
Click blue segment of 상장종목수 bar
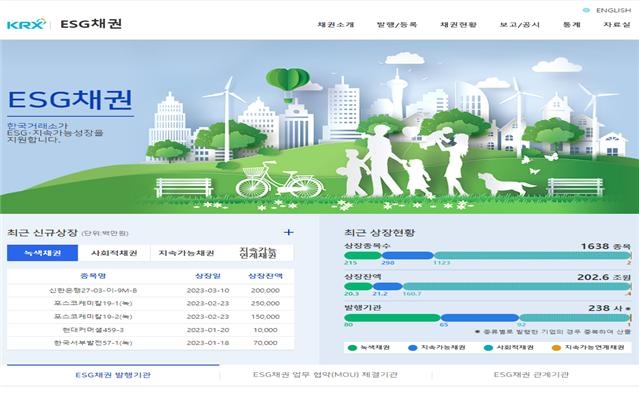click(x=408, y=256)
